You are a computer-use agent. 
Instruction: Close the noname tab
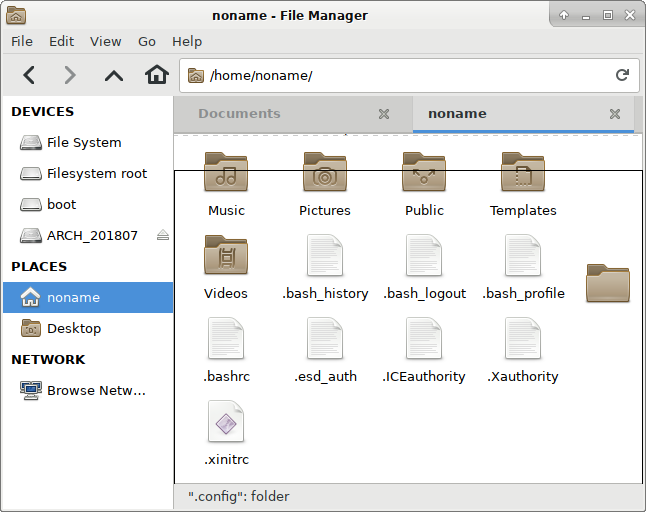click(615, 114)
